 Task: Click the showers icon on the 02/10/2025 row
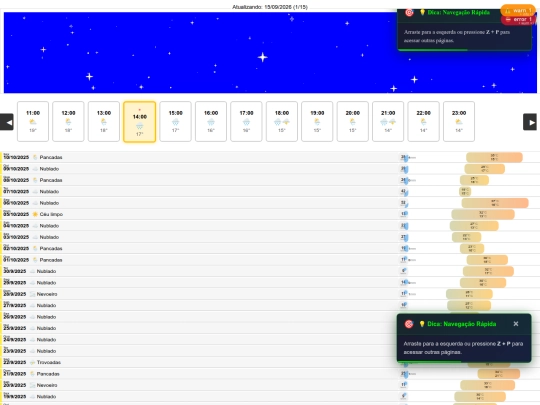(35, 248)
